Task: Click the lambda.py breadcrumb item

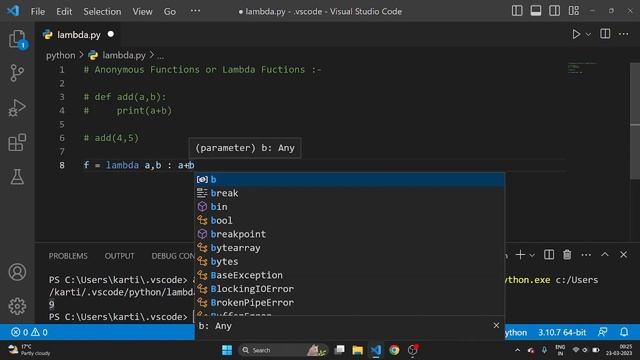Action: (124, 55)
